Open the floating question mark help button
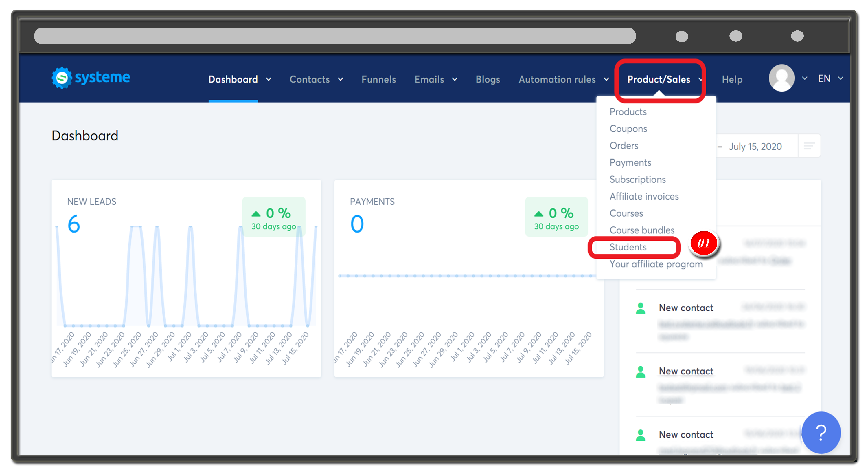Viewport: 868px width, 472px height. (x=821, y=433)
